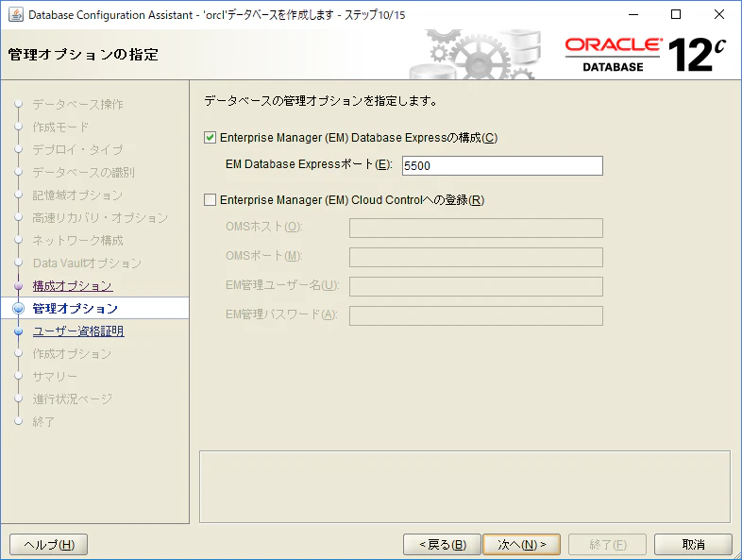The image size is (742, 560).
Task: Click the Java application icon in title bar
Action: [16, 15]
